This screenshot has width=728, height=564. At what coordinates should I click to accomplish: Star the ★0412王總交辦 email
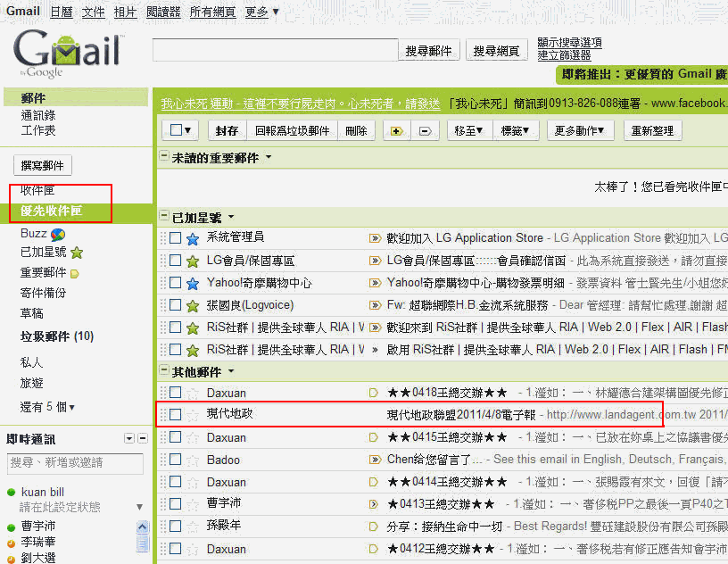[193, 550]
